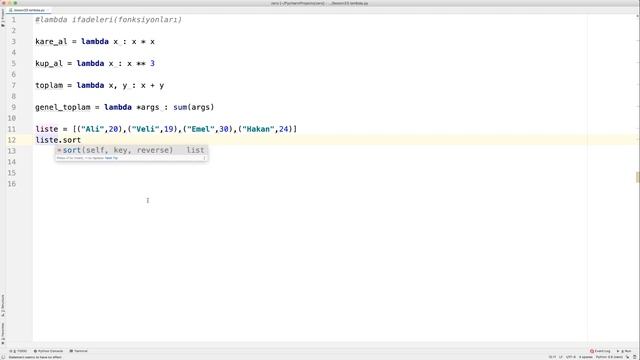The height and width of the screenshot is (360, 640).
Task: Open the Python Console tool window
Action: (x=49, y=351)
